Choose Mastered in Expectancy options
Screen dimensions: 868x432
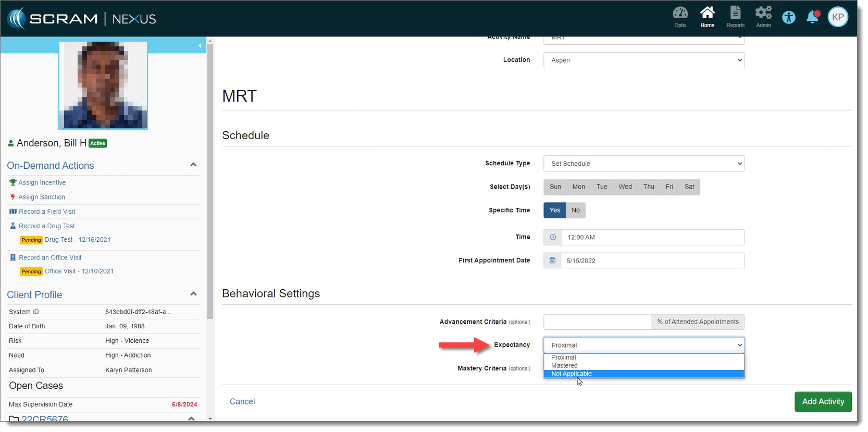564,366
